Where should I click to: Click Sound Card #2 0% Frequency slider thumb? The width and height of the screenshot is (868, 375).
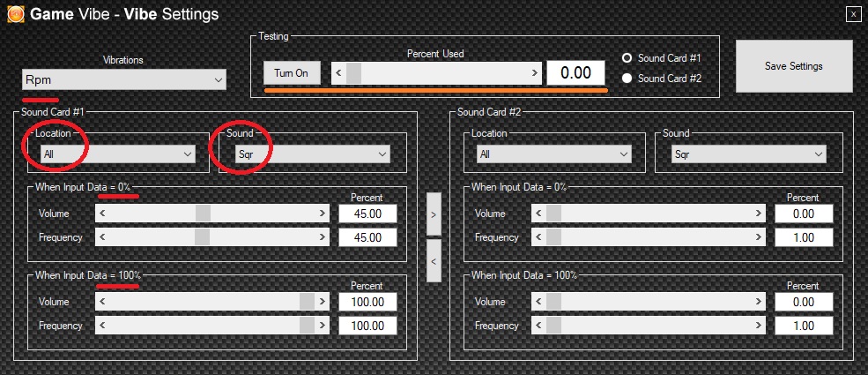tap(553, 237)
